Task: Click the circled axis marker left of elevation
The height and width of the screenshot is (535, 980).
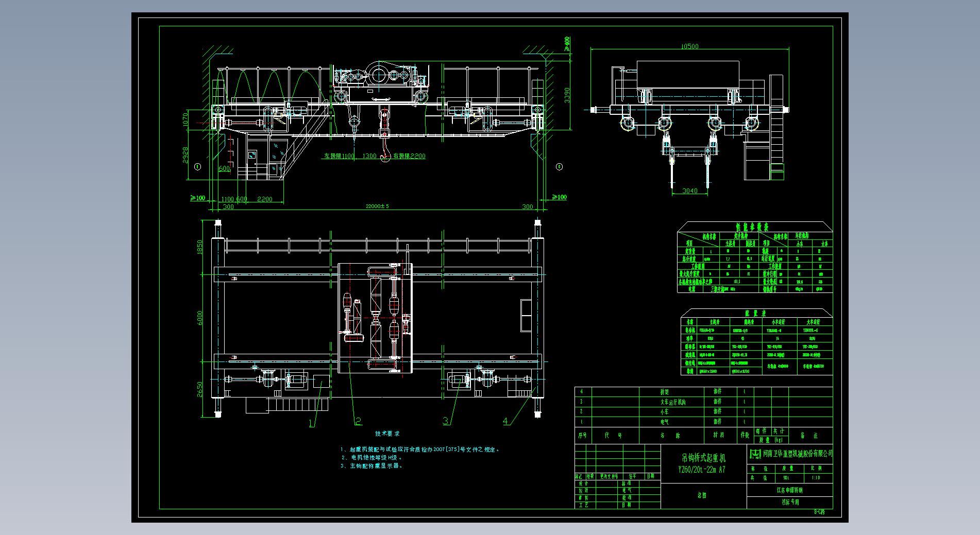Action: pos(196,167)
